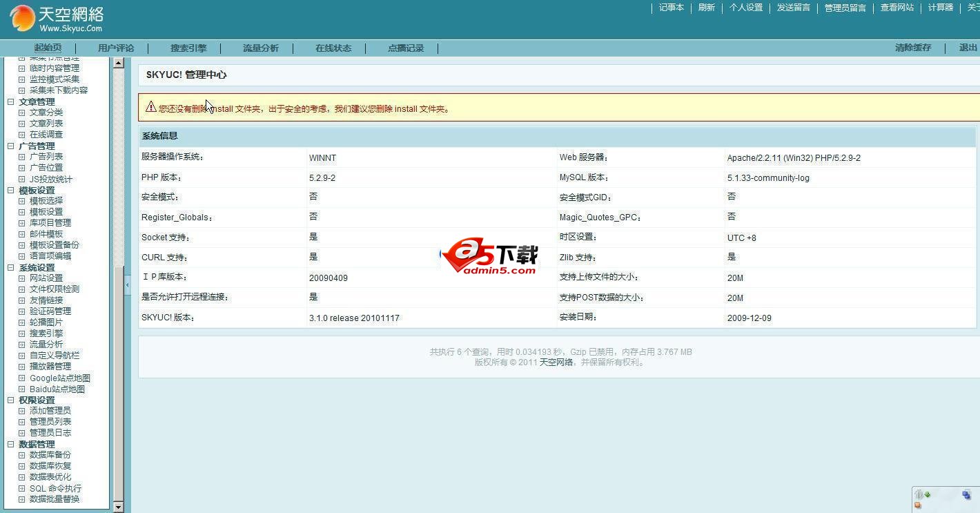980x513 pixels.
Task: Collapse the 系统设置 tree group
Action: 11,267
